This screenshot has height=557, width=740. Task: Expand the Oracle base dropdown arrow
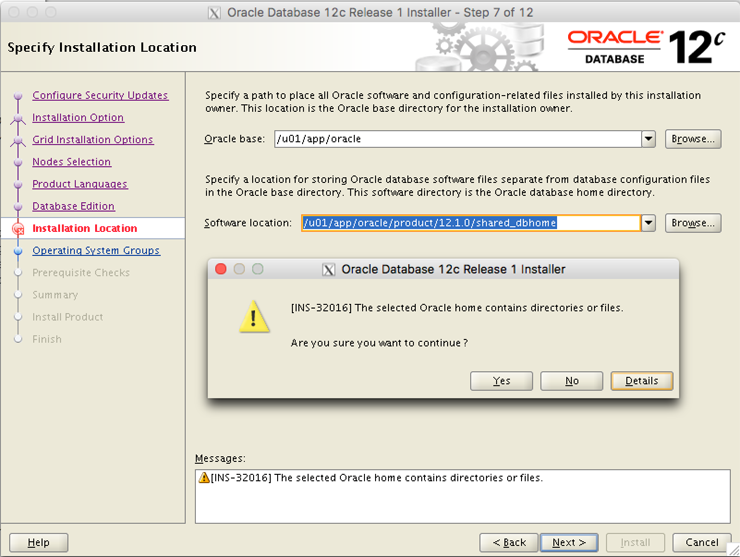pos(648,139)
